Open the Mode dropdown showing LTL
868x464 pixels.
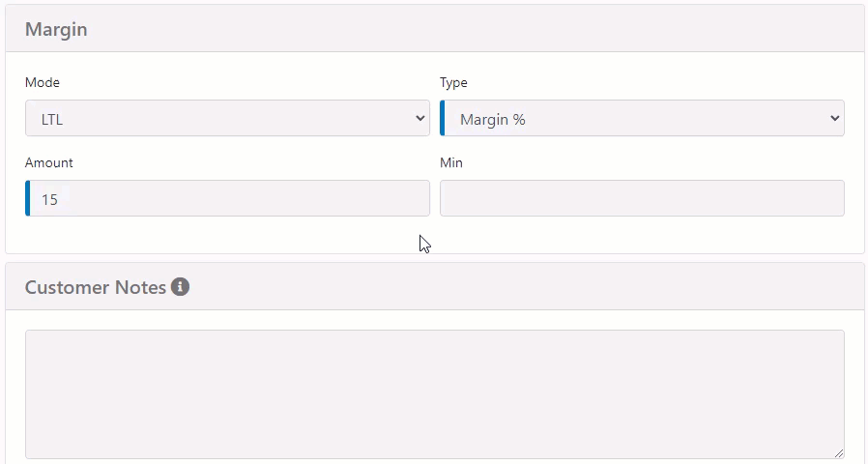click(x=227, y=118)
